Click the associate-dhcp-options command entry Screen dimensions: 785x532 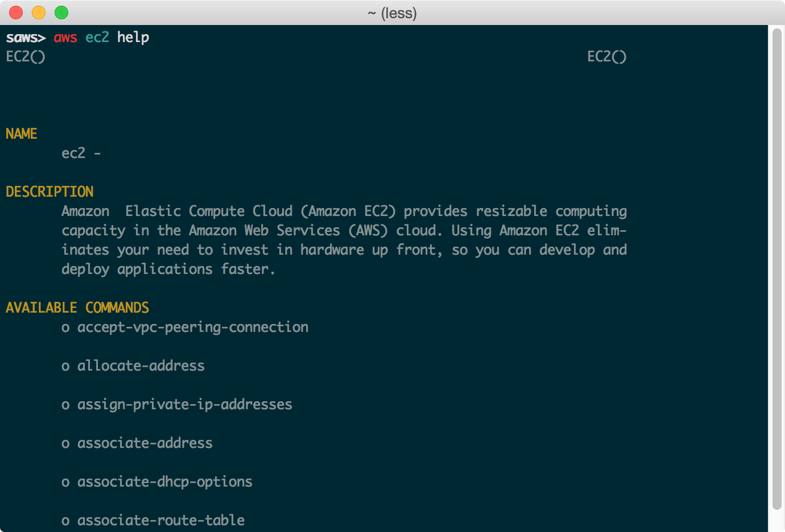165,482
